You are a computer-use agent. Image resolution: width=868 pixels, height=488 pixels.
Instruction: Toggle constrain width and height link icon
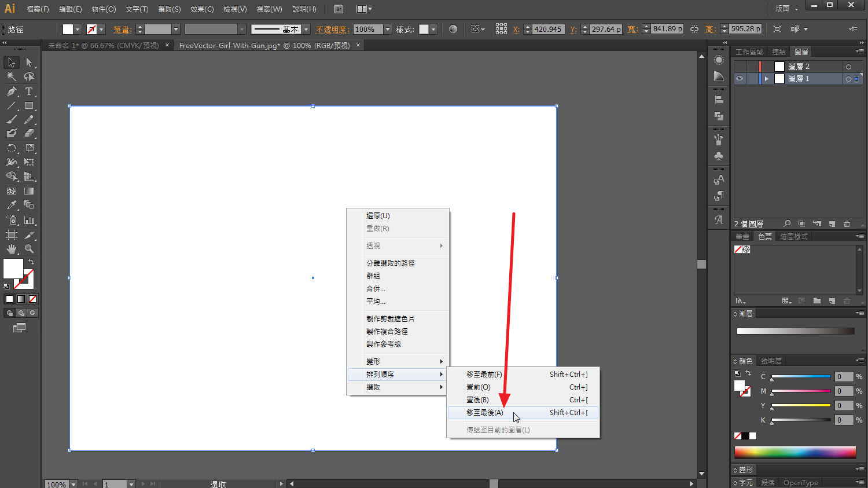click(694, 29)
